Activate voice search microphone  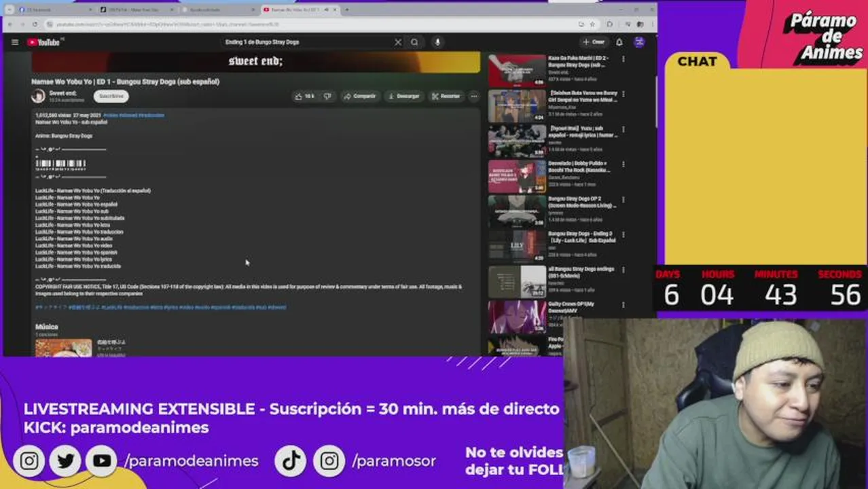[x=437, y=42]
